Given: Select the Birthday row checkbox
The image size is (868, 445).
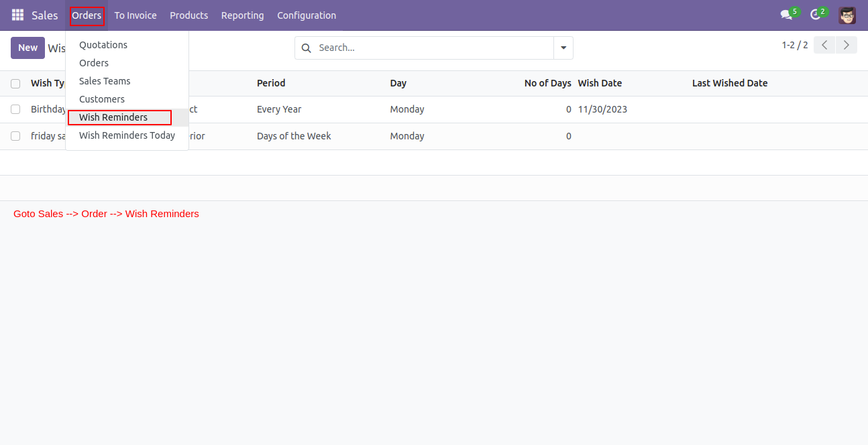Looking at the screenshot, I should pyautogui.click(x=15, y=109).
